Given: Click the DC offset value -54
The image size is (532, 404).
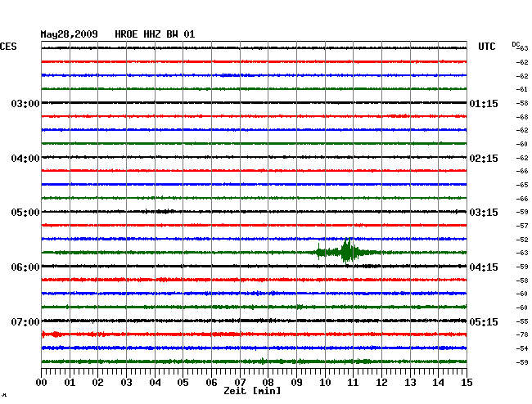Looking at the screenshot, I should click(522, 348).
